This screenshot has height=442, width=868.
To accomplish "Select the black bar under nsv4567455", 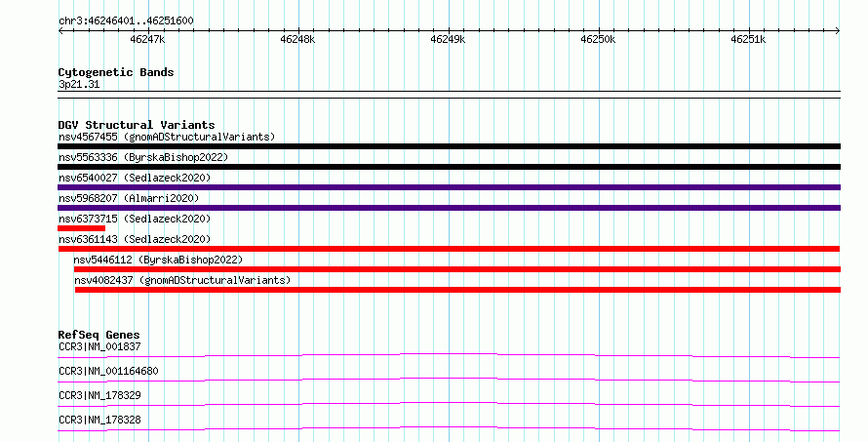I will click(x=449, y=146).
